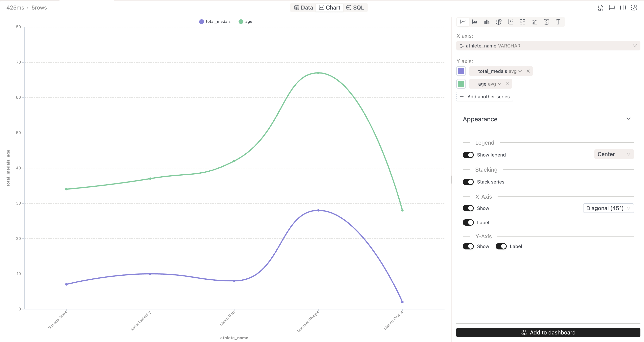Choose the pie chart type
This screenshot has width=644, height=342.
point(499,22)
